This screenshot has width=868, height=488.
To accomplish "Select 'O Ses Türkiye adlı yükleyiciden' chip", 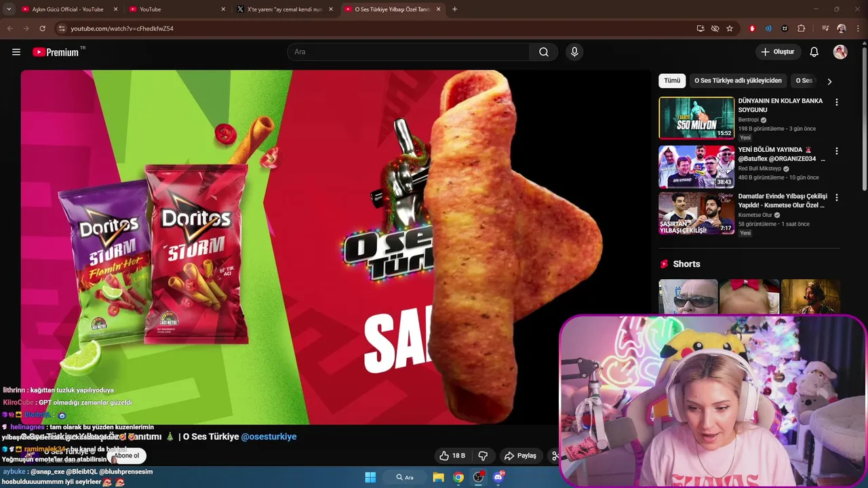I will 738,81.
